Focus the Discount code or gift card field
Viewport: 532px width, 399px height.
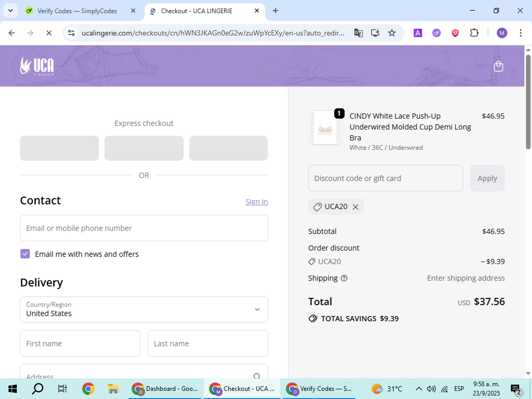point(386,178)
